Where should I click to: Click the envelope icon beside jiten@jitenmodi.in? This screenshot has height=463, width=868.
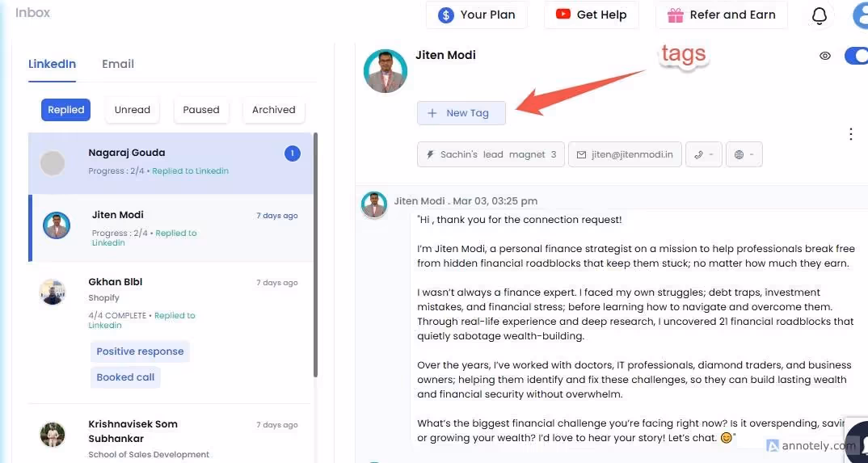pyautogui.click(x=581, y=155)
